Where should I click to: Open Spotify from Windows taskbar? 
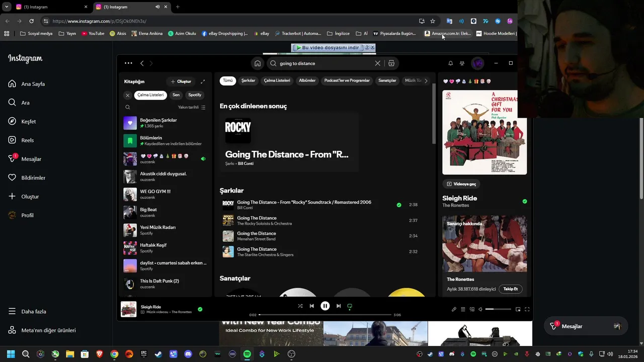point(247,354)
